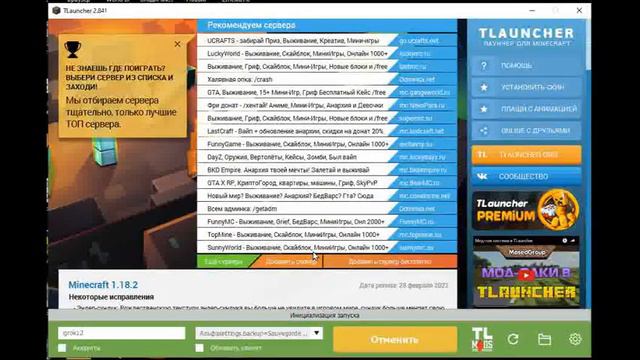
Task: Click the refresh versions icon
Action: [x=513, y=339]
